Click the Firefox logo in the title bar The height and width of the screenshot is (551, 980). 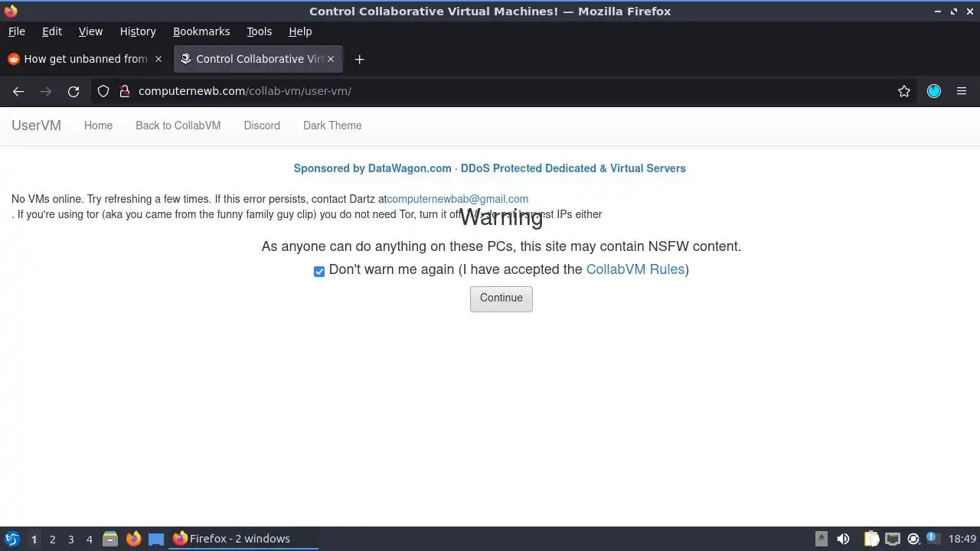tap(11, 11)
